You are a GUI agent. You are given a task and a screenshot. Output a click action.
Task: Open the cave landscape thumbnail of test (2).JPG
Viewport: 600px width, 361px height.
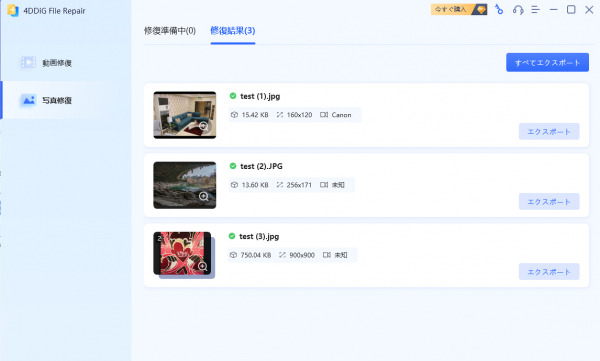(x=184, y=185)
